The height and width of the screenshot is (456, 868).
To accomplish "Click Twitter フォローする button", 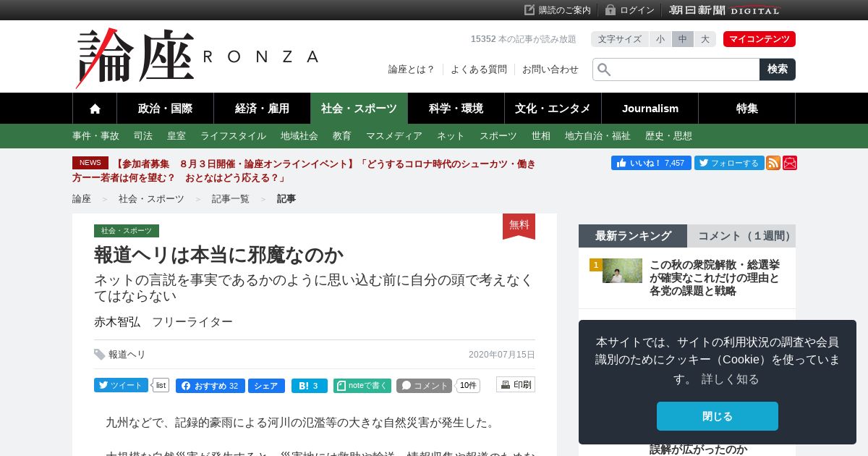I will [729, 163].
